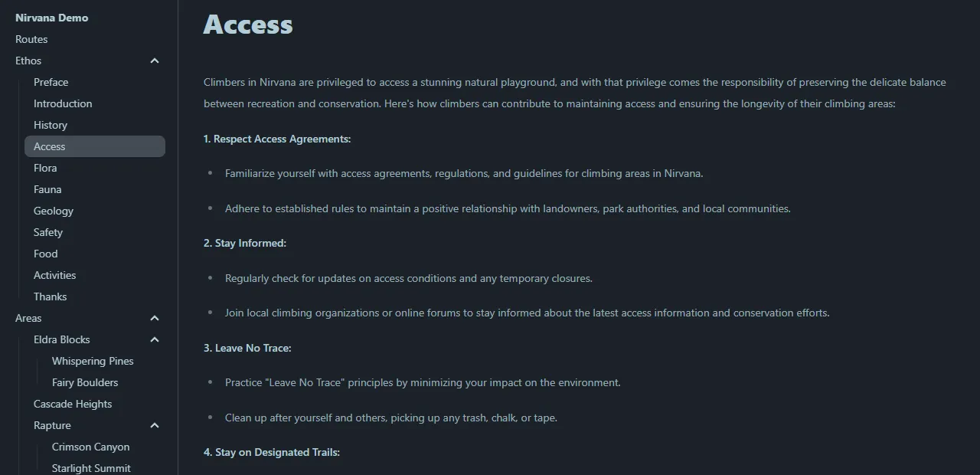Open the Safety page

48,232
